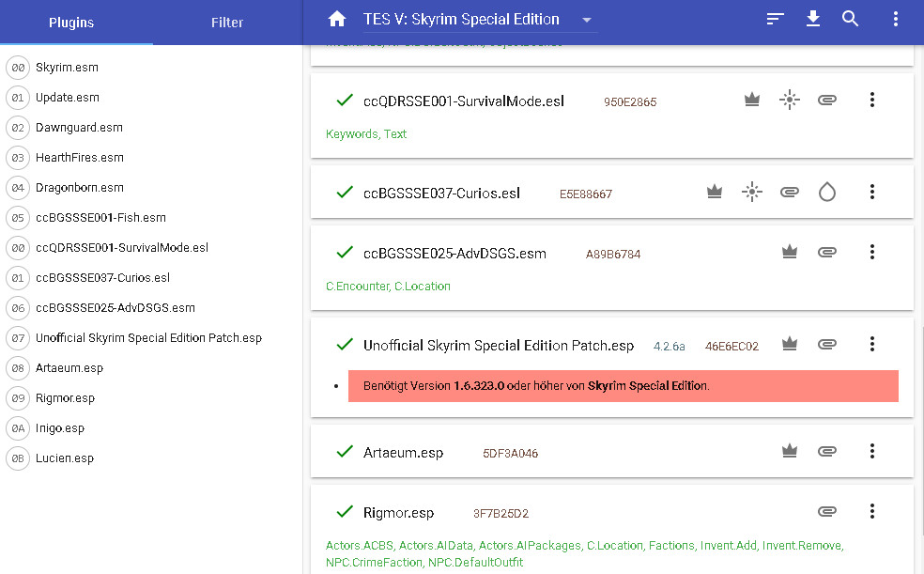Screen dimensions: 924x574
Task: Click the paperclip icon on Artaeum.esp card
Action: tap(826, 452)
